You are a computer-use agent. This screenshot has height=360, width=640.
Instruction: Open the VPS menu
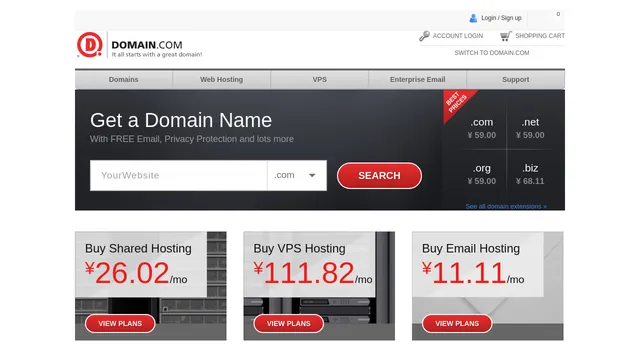pos(320,79)
